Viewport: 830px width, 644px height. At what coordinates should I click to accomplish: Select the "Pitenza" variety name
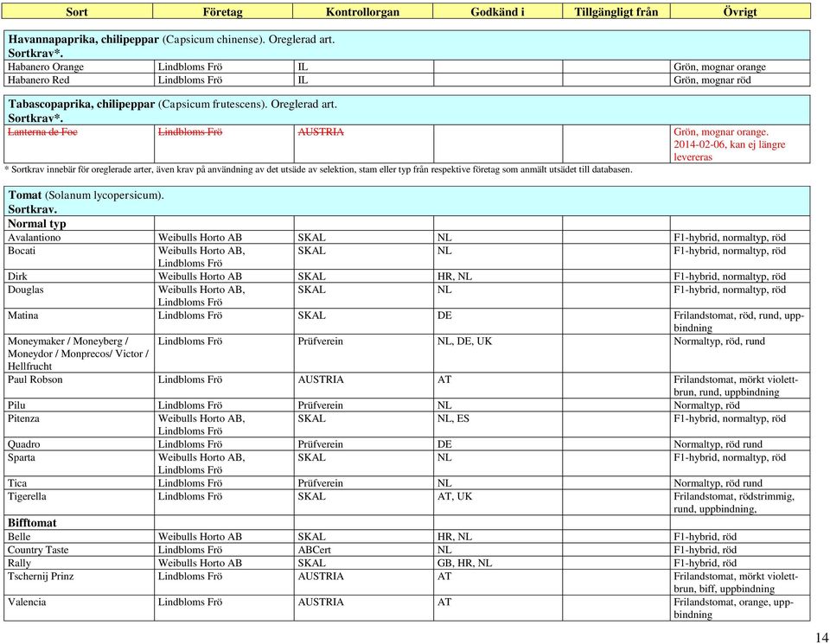(23, 418)
